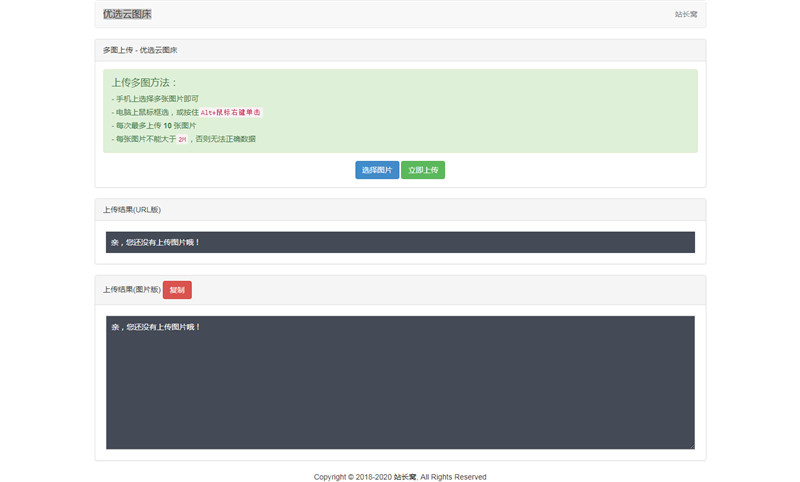Click the 上传多图方法 instructions title
The image size is (800, 482).
[145, 83]
